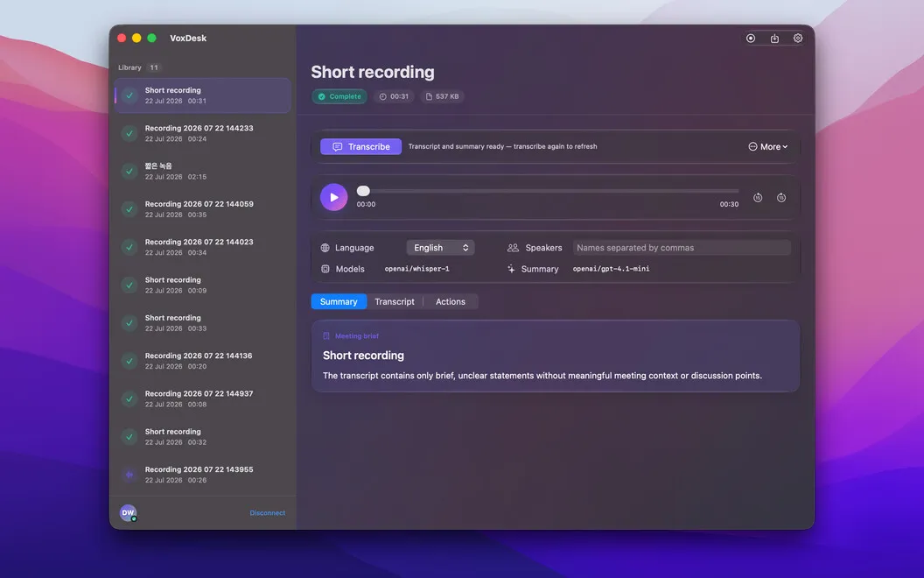The height and width of the screenshot is (578, 924).
Task: Click the DW user avatar
Action: (x=128, y=512)
